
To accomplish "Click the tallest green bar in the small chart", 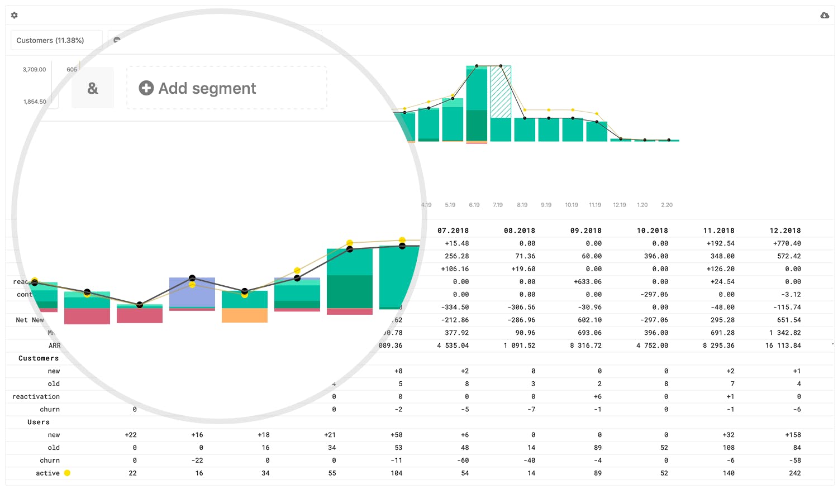I will point(477,103).
